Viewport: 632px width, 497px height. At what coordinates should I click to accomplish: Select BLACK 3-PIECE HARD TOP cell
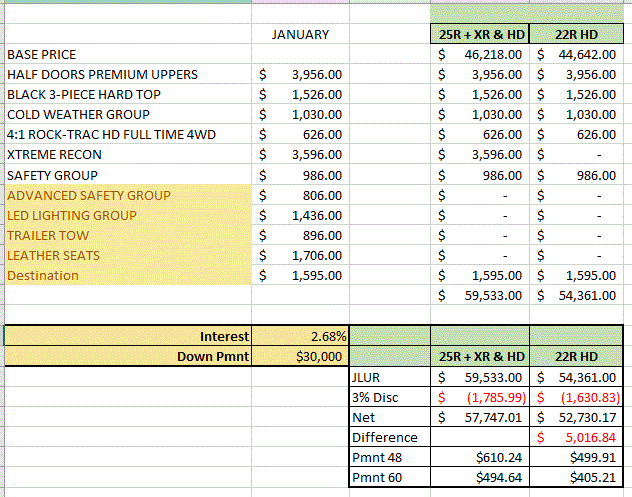[x=128, y=94]
